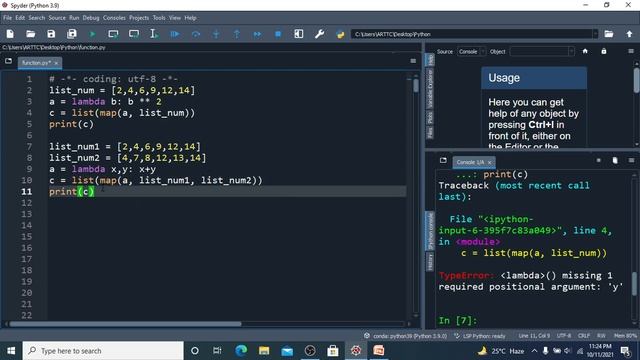Switch to the History side tab

[430, 262]
